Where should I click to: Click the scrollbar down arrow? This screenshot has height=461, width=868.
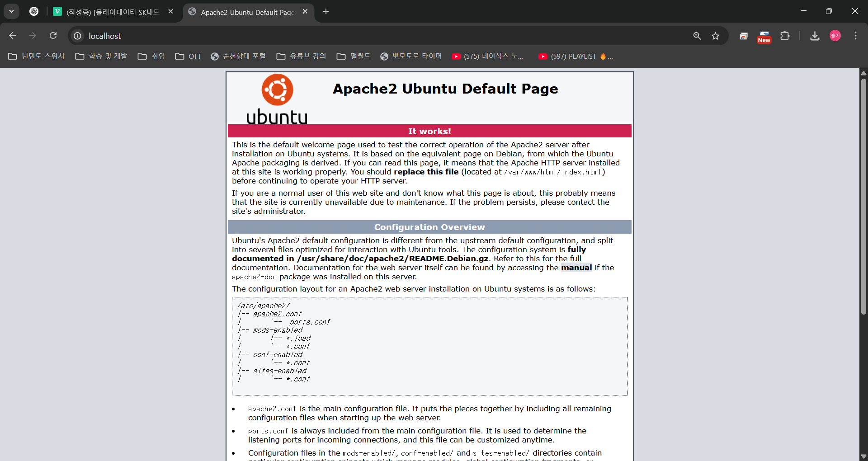coord(863,456)
